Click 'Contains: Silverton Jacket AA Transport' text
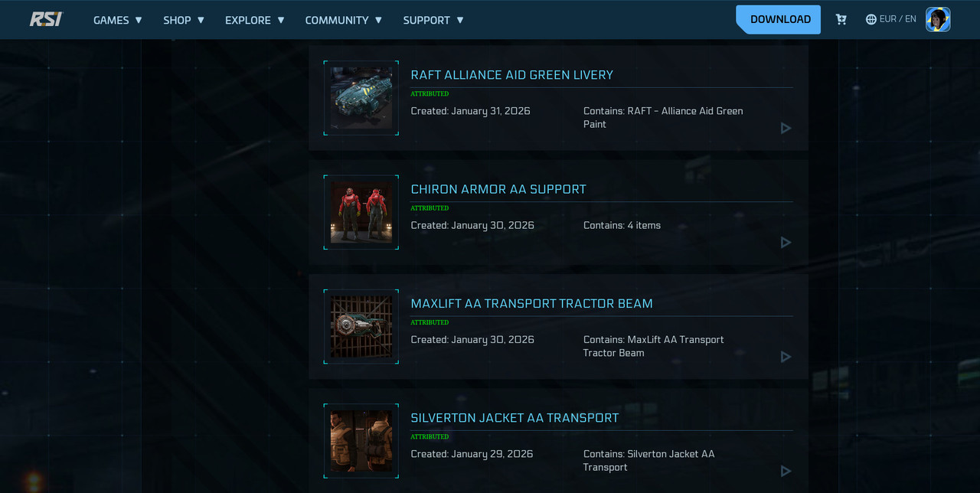The width and height of the screenshot is (980, 493). tap(649, 460)
